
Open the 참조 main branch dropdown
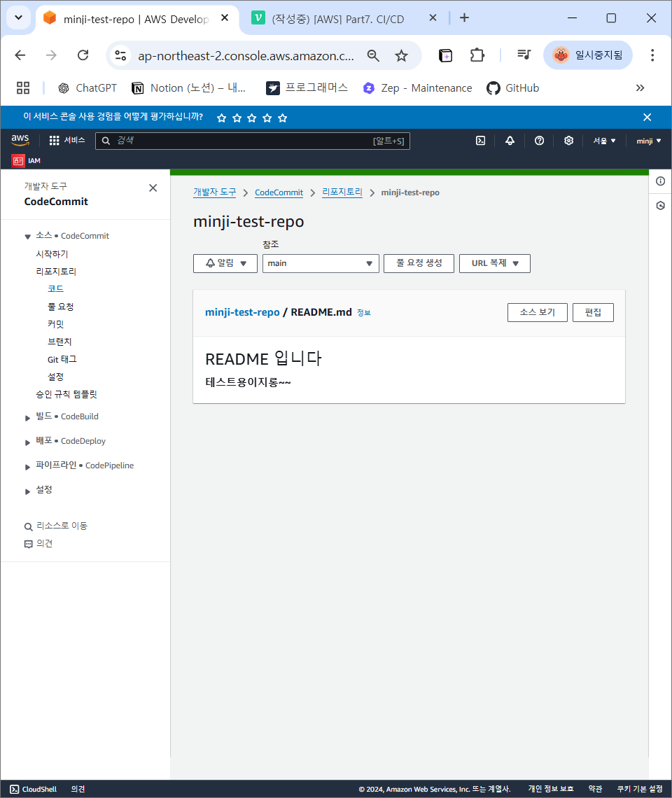pos(321,264)
